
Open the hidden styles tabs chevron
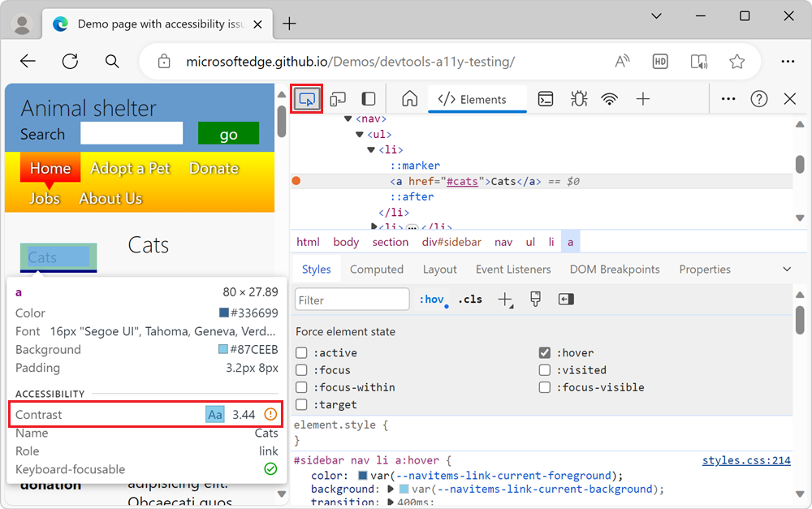787,269
